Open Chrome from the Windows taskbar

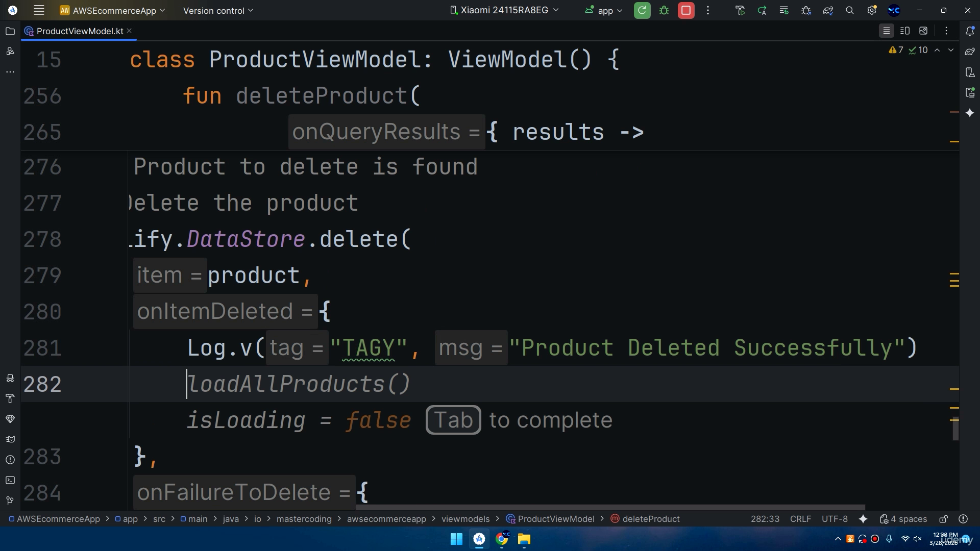pos(502,539)
